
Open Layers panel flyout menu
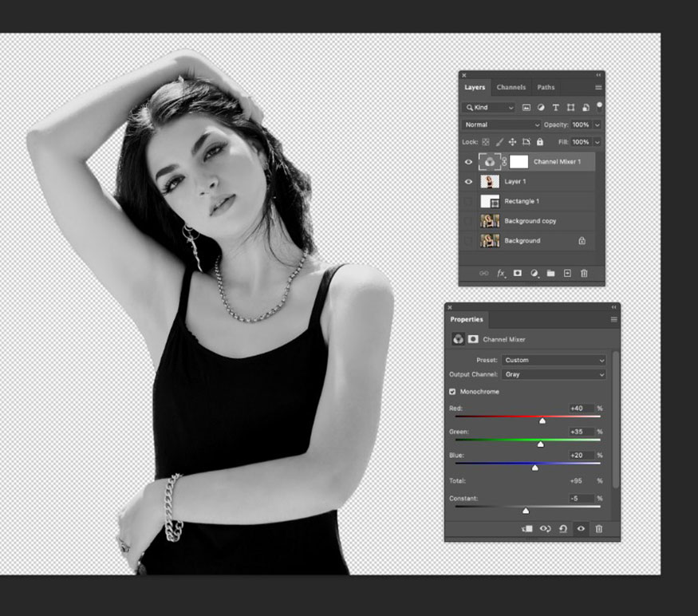click(598, 87)
